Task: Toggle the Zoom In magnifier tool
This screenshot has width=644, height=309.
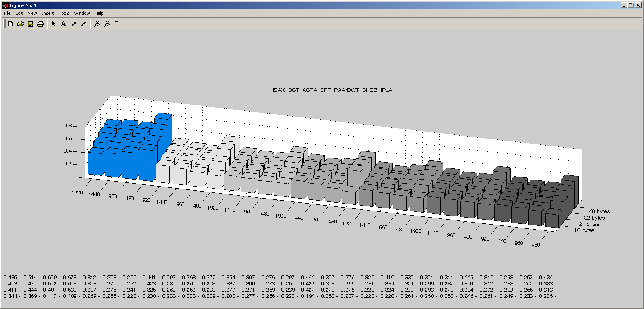Action: [x=97, y=24]
